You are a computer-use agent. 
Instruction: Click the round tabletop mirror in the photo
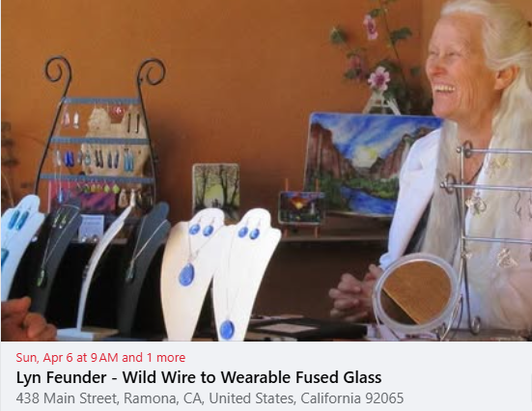click(417, 292)
